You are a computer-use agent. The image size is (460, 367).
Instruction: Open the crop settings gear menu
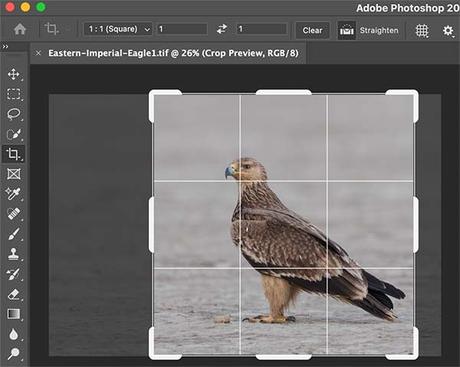tap(448, 31)
